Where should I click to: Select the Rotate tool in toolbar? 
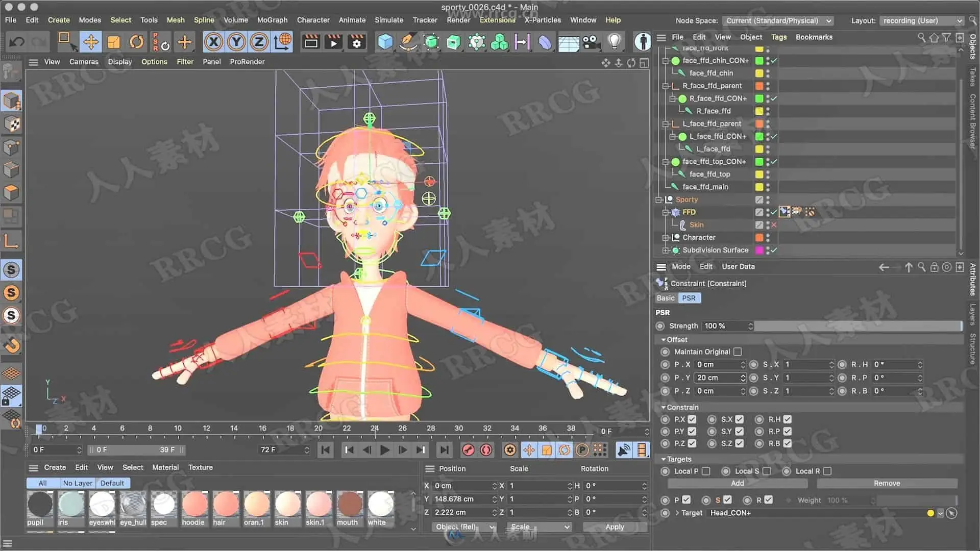[x=136, y=42]
